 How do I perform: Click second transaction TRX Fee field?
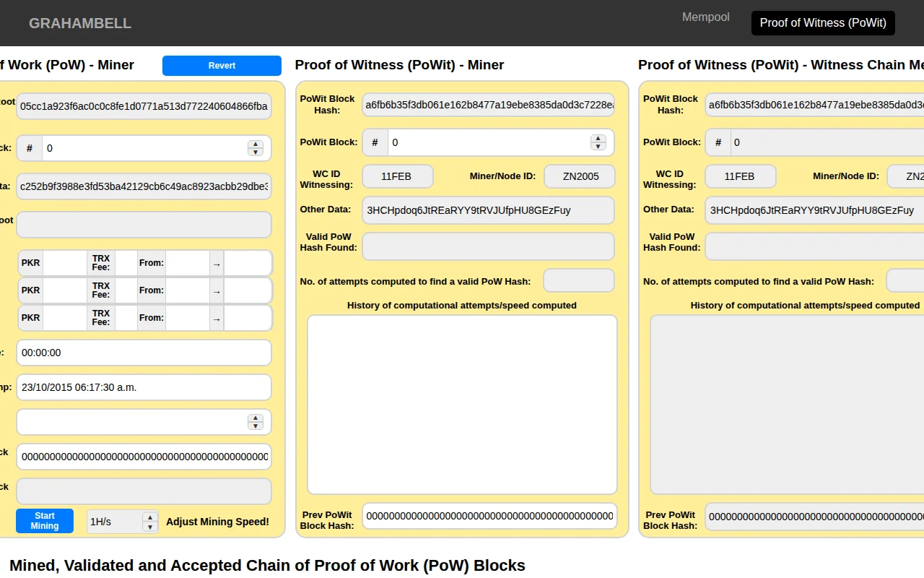126,290
